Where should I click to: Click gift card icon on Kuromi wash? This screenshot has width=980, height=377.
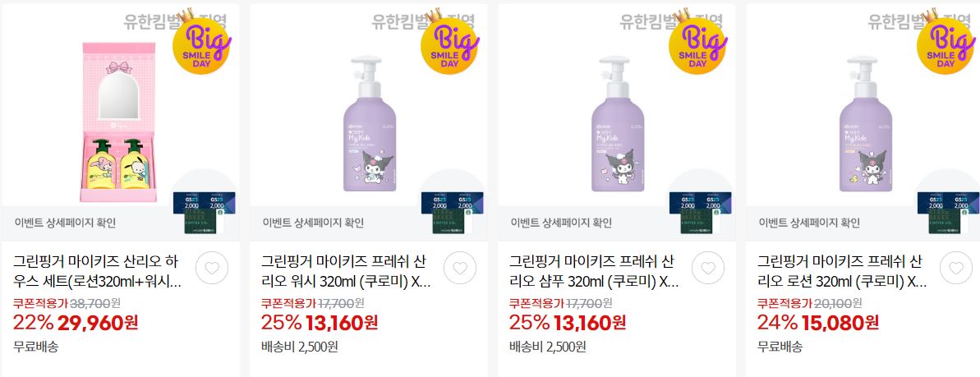(453, 213)
